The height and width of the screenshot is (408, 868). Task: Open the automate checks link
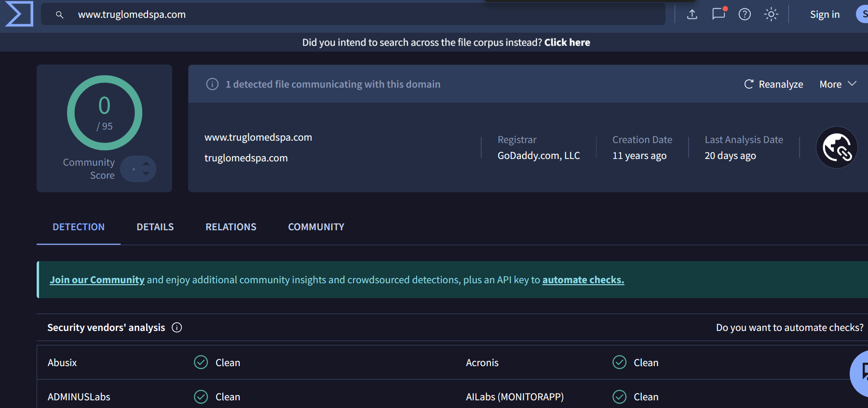[x=583, y=280]
